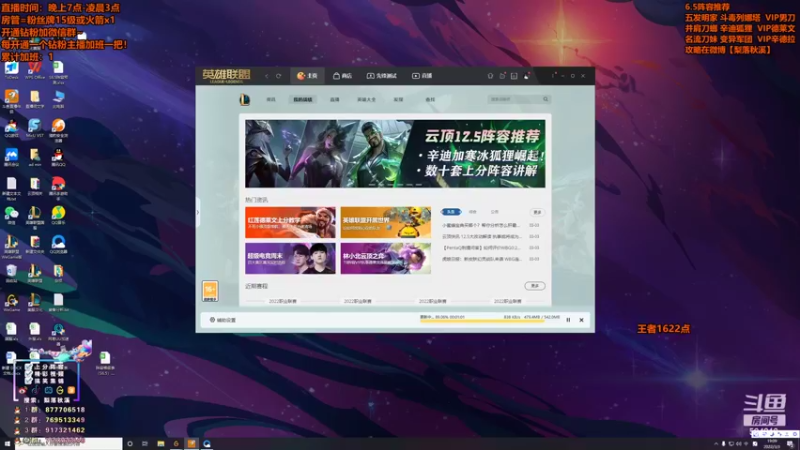
Task: Open the 主页 home tab
Action: pyautogui.click(x=307, y=76)
